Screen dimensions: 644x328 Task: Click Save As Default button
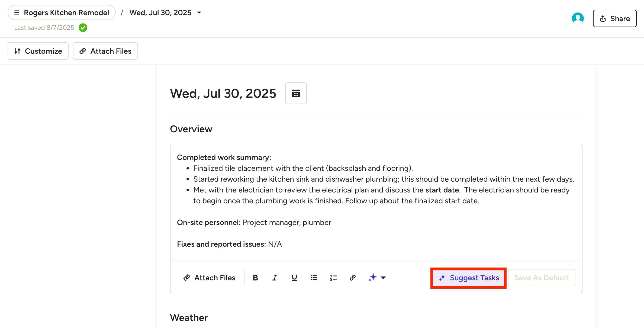point(541,278)
